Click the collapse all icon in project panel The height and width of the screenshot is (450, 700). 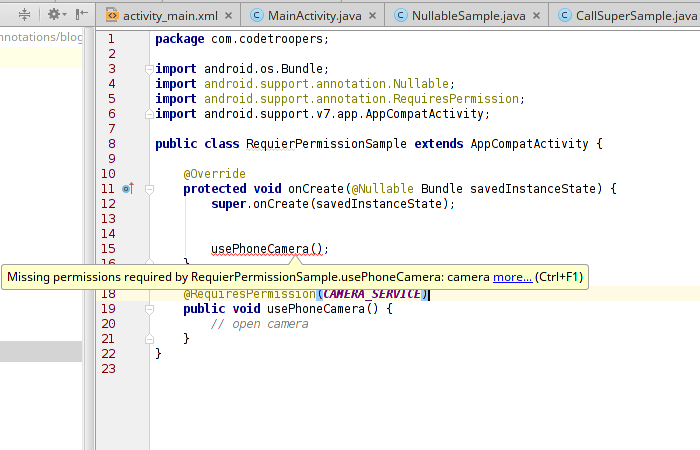pos(24,15)
